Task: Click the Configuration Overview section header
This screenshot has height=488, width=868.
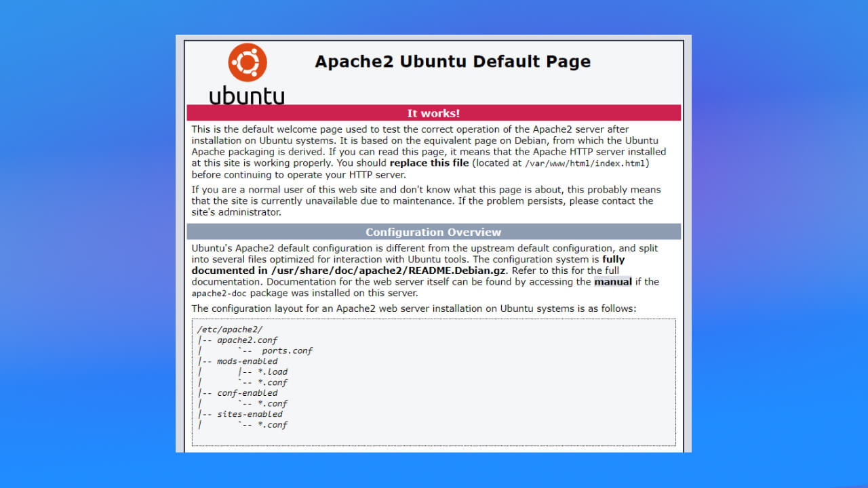Action: click(433, 232)
